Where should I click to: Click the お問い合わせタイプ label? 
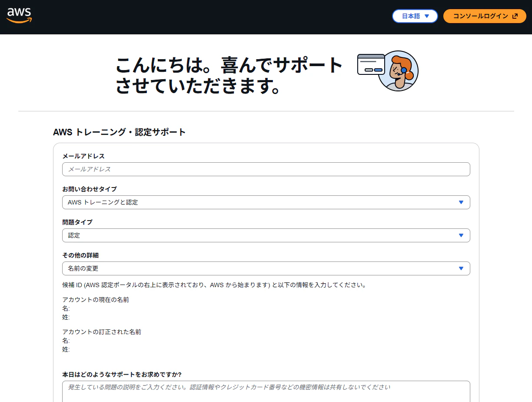pos(90,189)
